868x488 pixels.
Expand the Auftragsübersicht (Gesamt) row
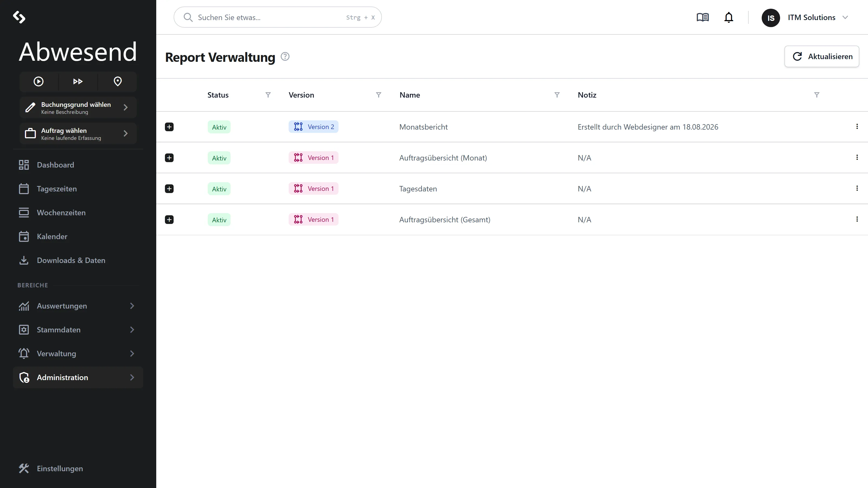pos(169,220)
